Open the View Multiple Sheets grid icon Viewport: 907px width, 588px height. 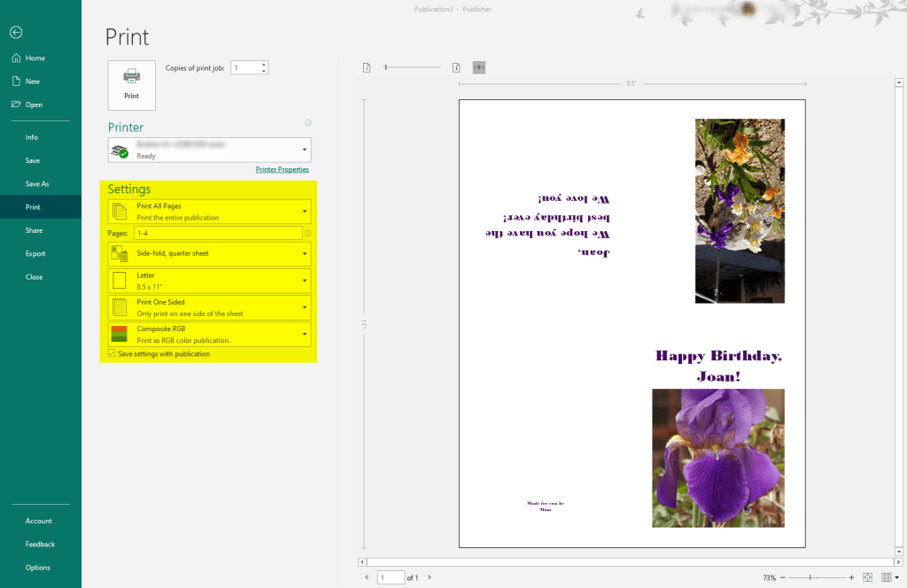pos(887,577)
